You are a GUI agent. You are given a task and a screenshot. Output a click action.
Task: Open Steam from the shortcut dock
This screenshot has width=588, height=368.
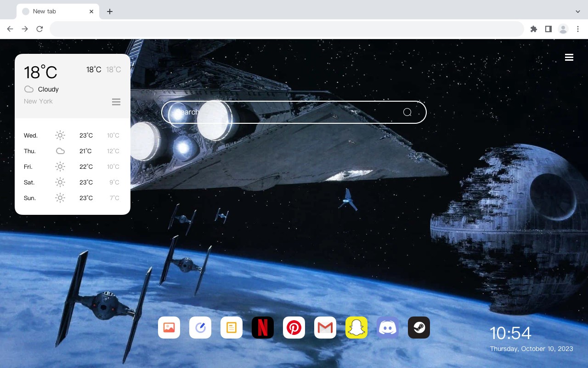click(419, 328)
